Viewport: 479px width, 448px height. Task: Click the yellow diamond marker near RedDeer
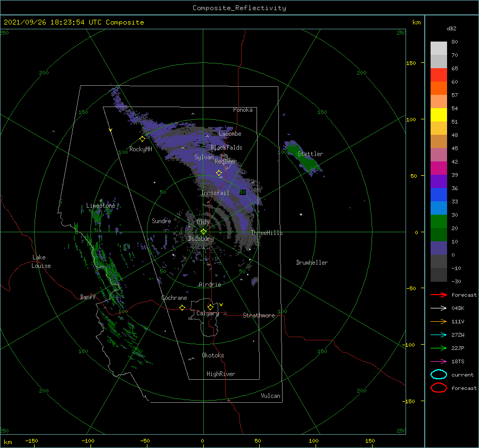coord(219,173)
